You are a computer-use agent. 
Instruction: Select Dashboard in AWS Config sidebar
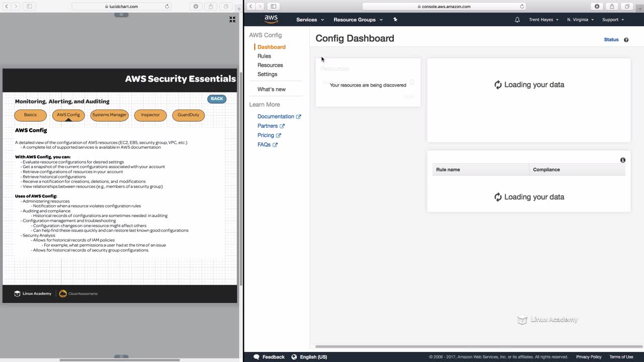coord(271,47)
